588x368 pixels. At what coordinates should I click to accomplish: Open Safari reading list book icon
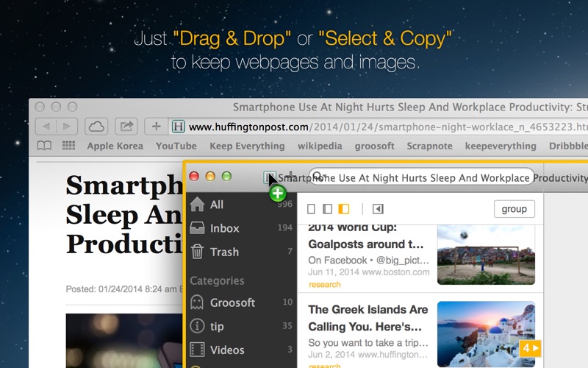[x=44, y=146]
